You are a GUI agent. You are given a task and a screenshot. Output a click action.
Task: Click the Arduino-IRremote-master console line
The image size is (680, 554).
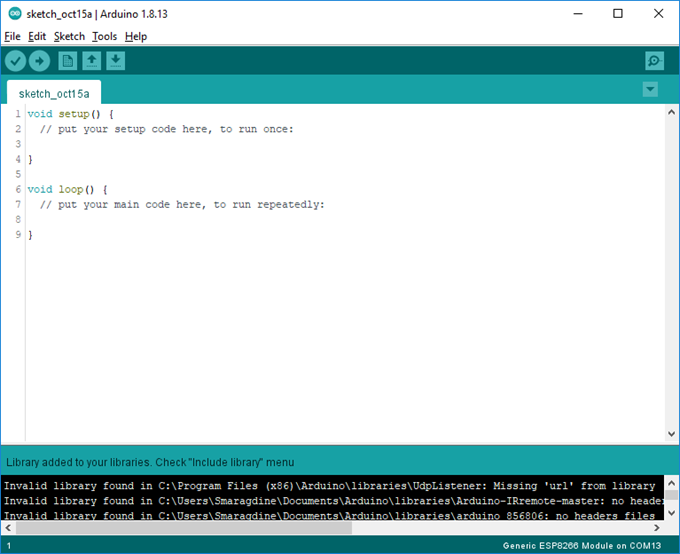tap(333, 501)
